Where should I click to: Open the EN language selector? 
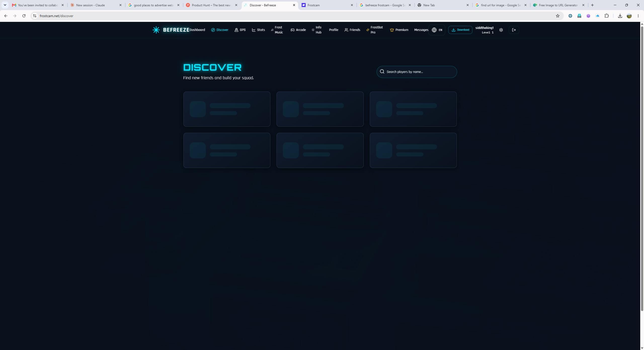pos(437,30)
